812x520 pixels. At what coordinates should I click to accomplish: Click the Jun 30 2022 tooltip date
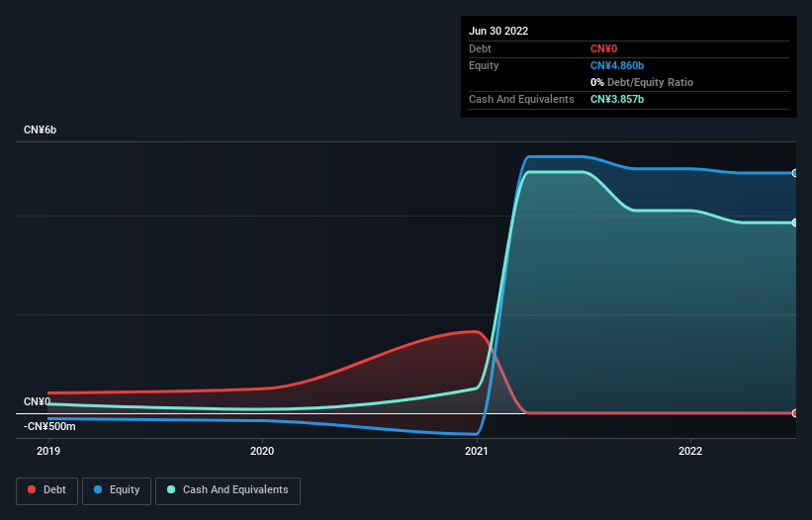click(498, 31)
